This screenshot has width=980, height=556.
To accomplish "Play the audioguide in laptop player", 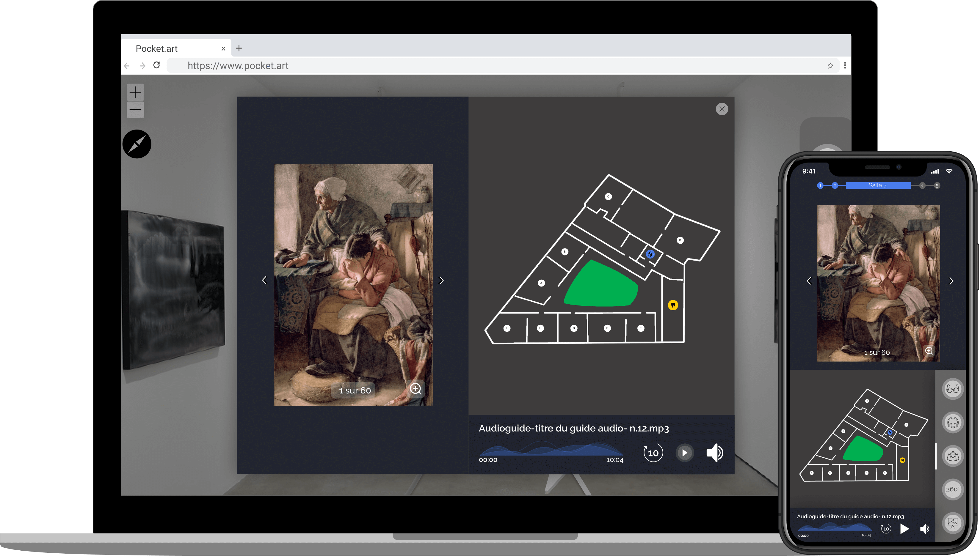I will [684, 453].
